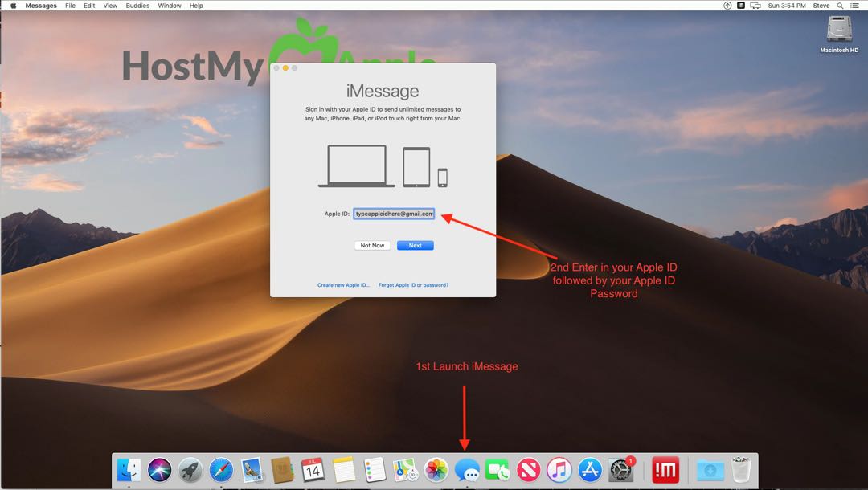
Task: Click the blue Next button
Action: pyautogui.click(x=416, y=246)
